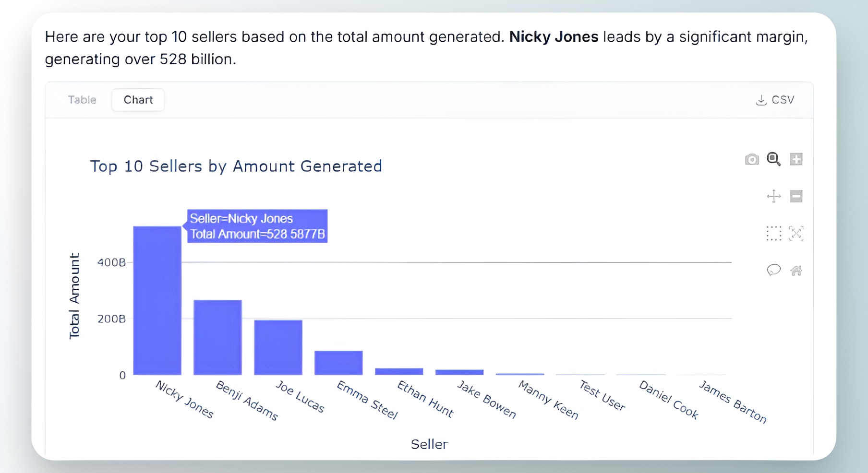This screenshot has height=473, width=868.
Task: Enable Pan mode on the chart
Action: [x=774, y=196]
